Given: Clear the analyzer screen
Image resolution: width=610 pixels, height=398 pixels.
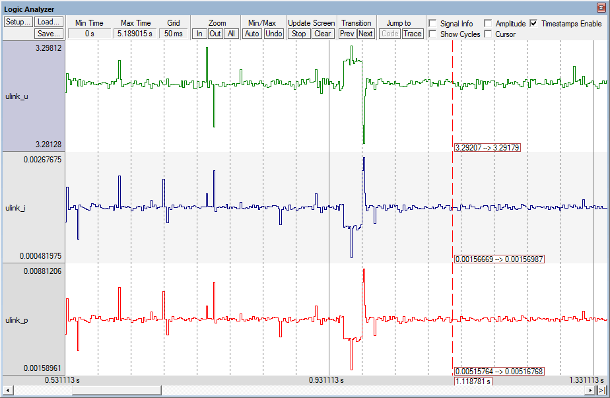Looking at the screenshot, I should [323, 34].
